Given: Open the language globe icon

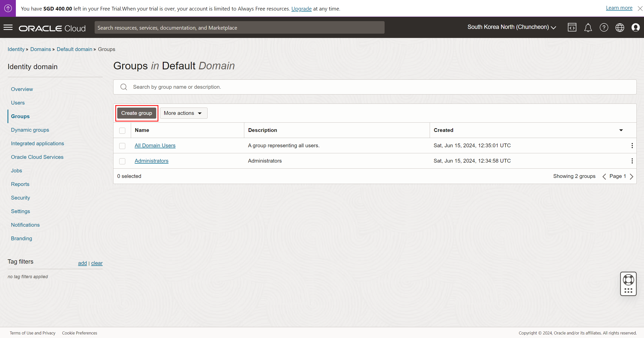Looking at the screenshot, I should (x=620, y=27).
